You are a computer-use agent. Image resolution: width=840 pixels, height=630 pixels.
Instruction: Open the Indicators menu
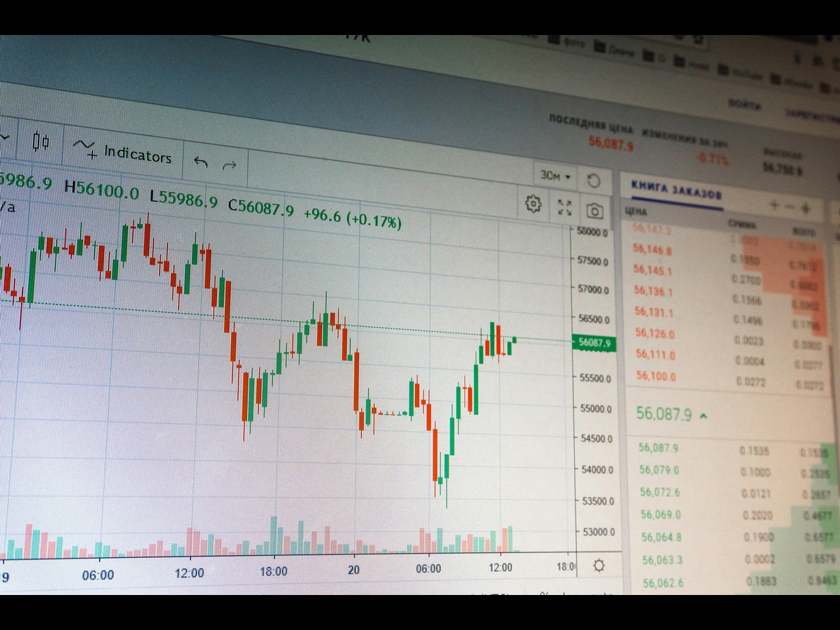point(123,153)
